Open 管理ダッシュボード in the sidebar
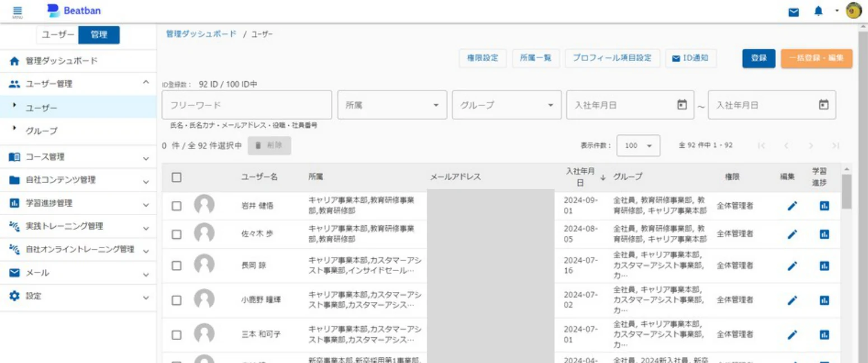The height and width of the screenshot is (363, 868). point(78,61)
